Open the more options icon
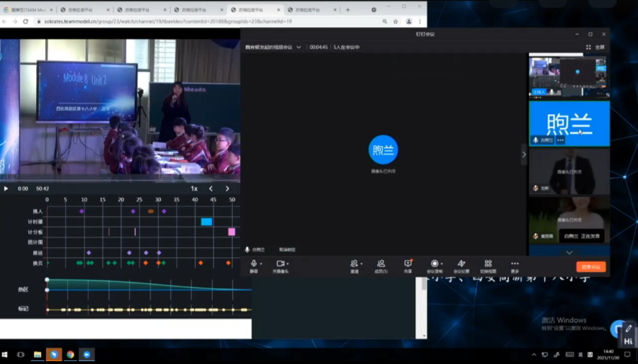The image size is (638, 364). coord(515,263)
